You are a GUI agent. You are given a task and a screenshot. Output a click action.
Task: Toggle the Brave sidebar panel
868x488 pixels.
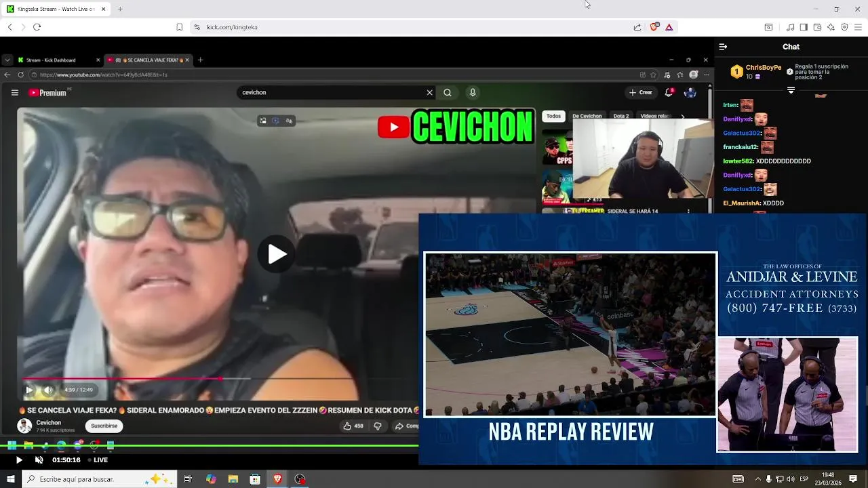coord(804,27)
